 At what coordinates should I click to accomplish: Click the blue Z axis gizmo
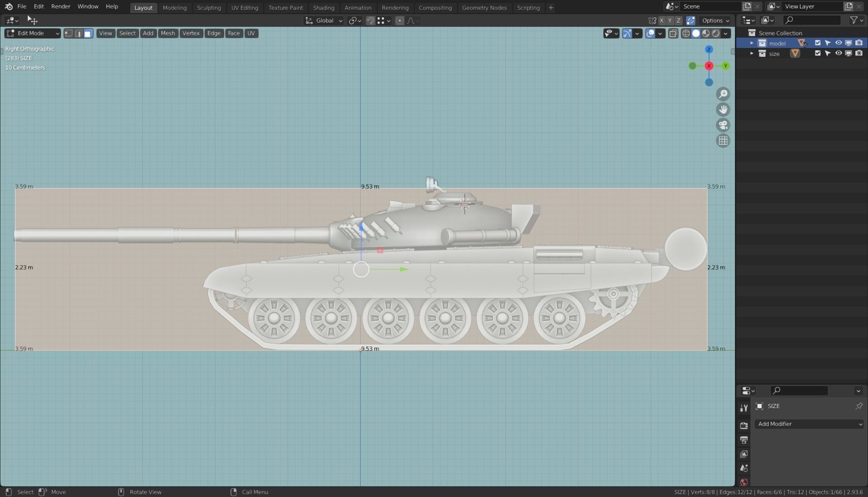(709, 49)
